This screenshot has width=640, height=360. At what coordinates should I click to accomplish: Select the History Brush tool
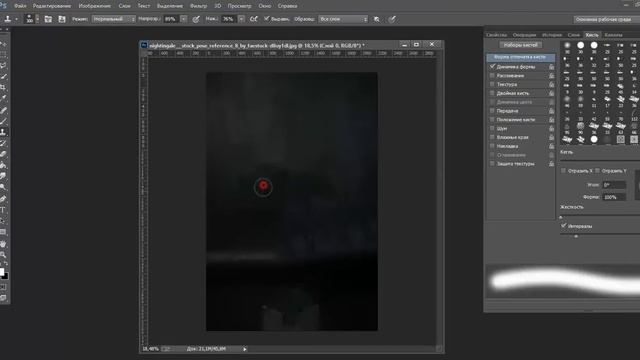(x=3, y=143)
